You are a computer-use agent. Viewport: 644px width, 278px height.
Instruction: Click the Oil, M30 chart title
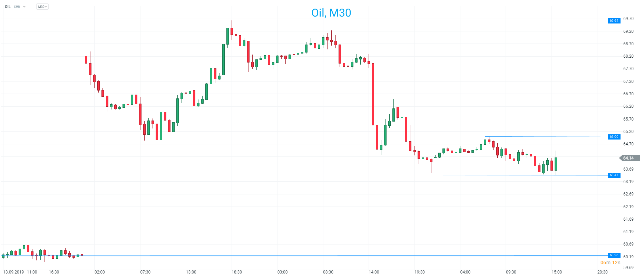(331, 13)
